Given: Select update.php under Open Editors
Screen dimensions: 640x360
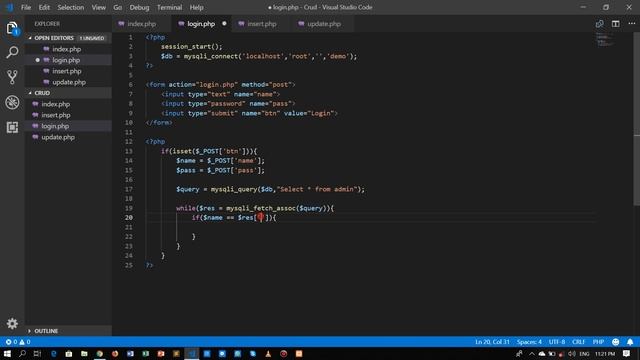Looking at the screenshot, I should pyautogui.click(x=68, y=82).
